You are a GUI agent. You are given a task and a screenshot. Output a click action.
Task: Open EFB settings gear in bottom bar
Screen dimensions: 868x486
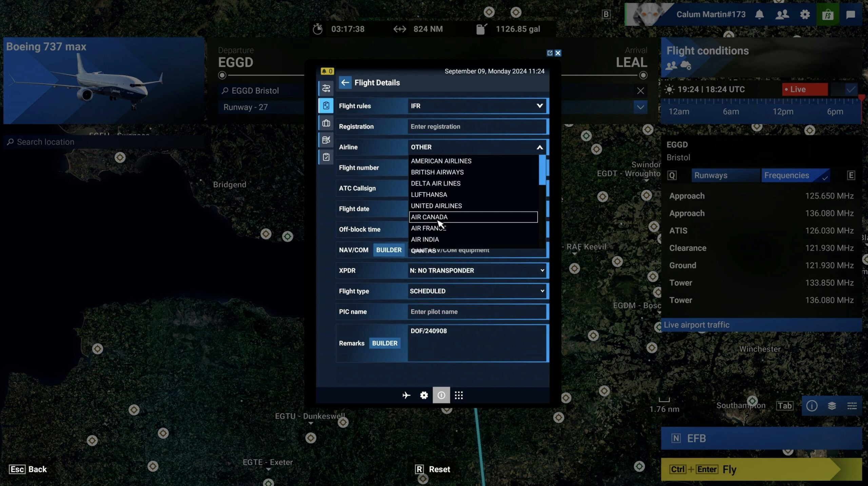[424, 395]
